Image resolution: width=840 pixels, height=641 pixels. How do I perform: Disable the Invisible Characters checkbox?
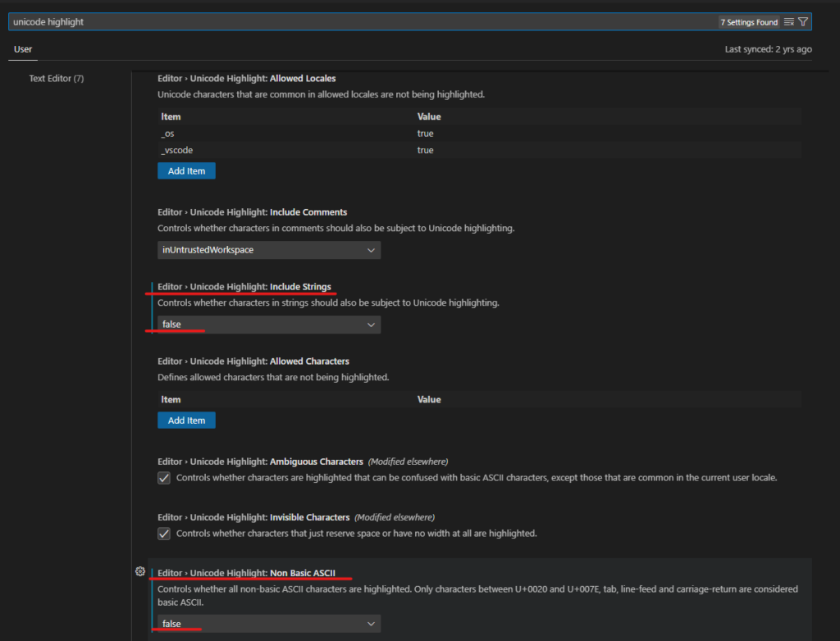pos(164,534)
